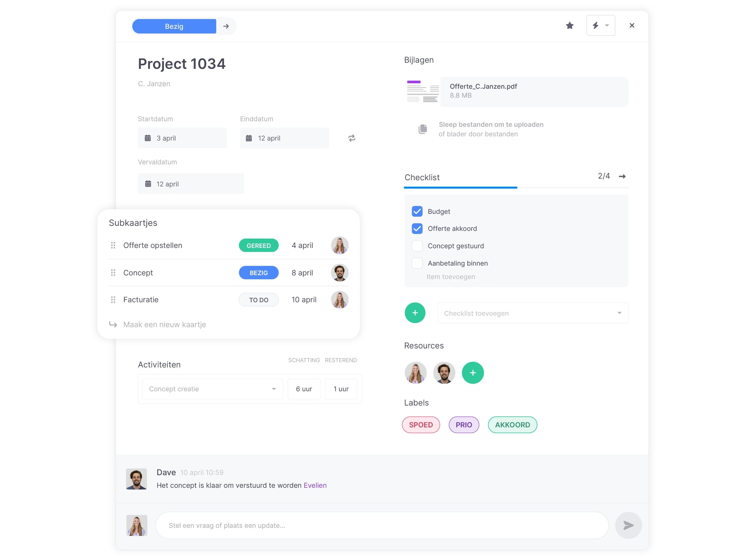Image resolution: width=746 pixels, height=560 pixels.
Task: Click the recurring/sync icon next to Einddatum
Action: point(352,138)
